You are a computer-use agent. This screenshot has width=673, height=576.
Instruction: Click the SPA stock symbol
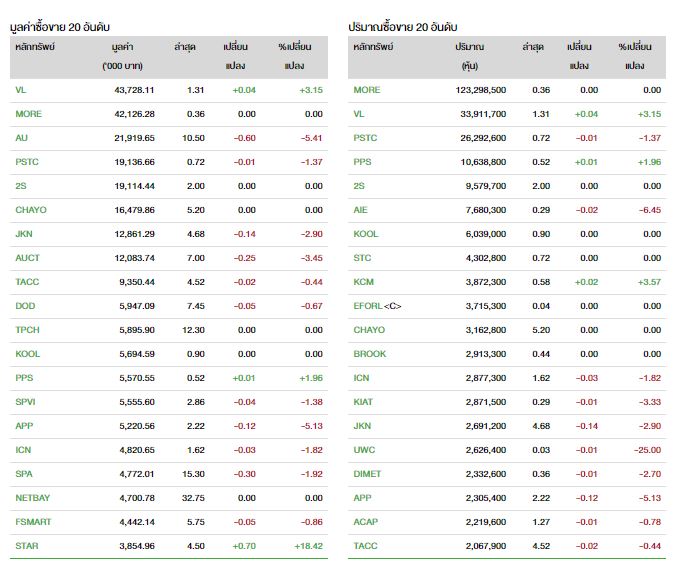(23, 474)
